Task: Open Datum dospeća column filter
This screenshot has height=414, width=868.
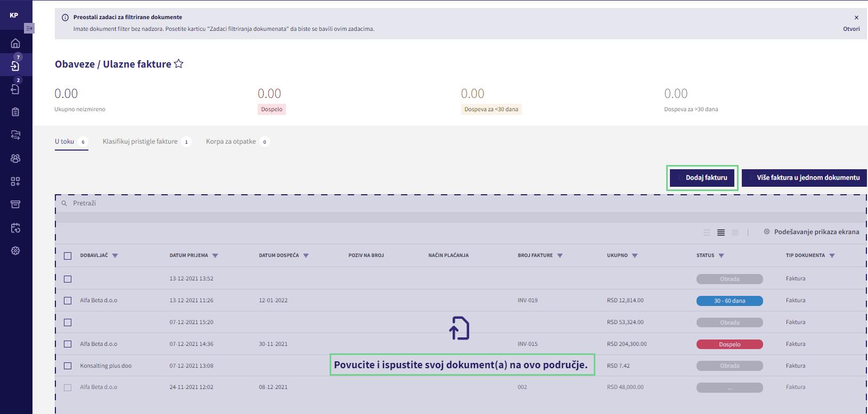Action: (306, 255)
